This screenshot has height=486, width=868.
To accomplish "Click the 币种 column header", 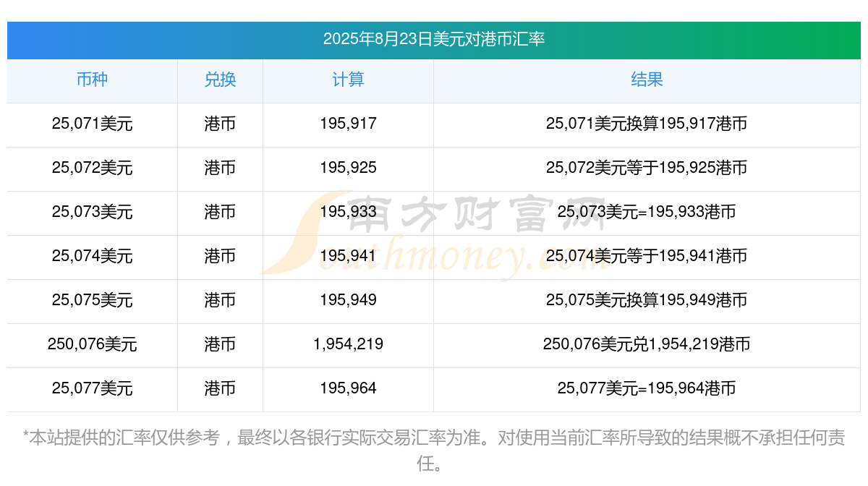I will tap(92, 80).
